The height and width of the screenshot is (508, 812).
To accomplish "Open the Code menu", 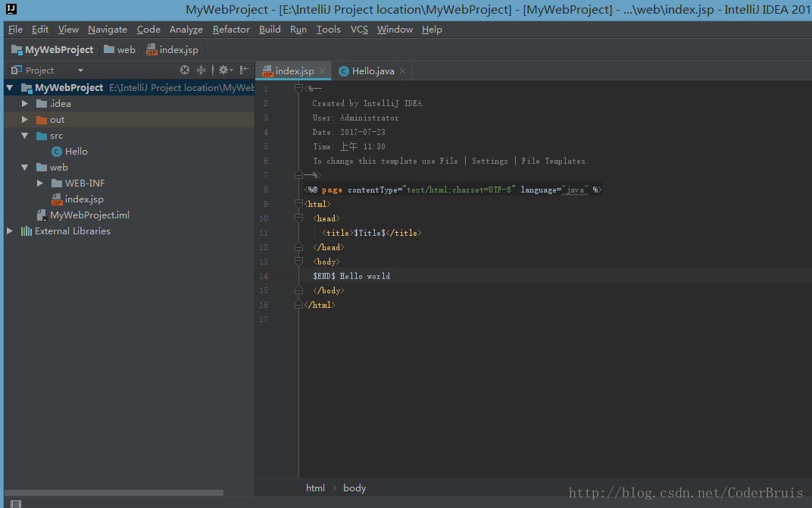I will pyautogui.click(x=148, y=30).
